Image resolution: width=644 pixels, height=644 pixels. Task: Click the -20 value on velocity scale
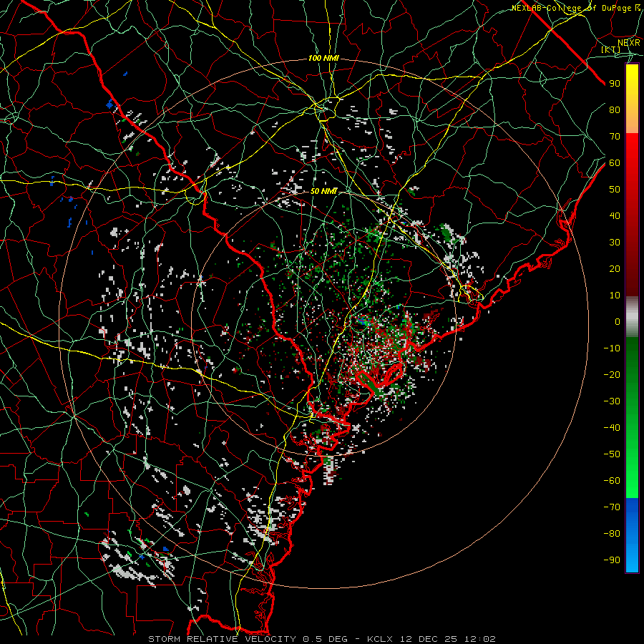coord(612,374)
